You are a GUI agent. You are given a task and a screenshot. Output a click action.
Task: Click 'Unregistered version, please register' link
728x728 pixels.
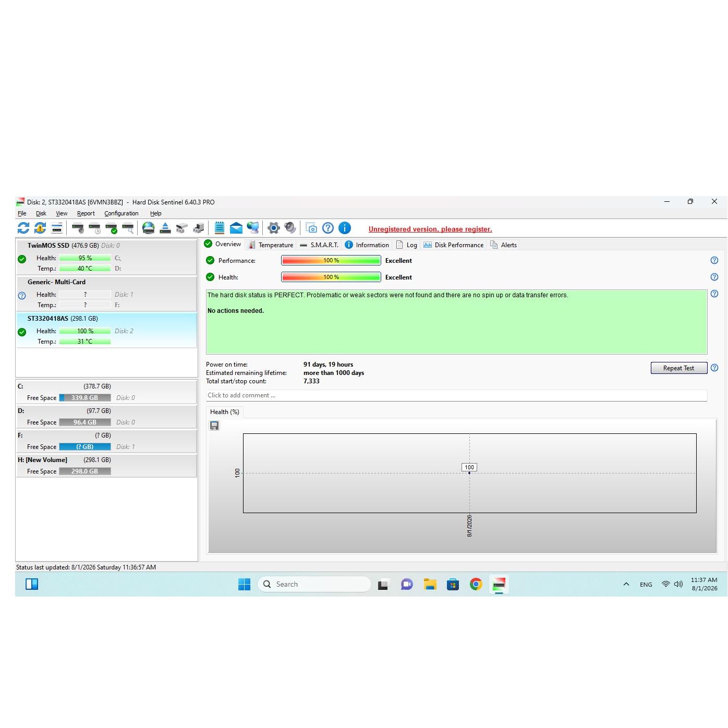tap(430, 229)
